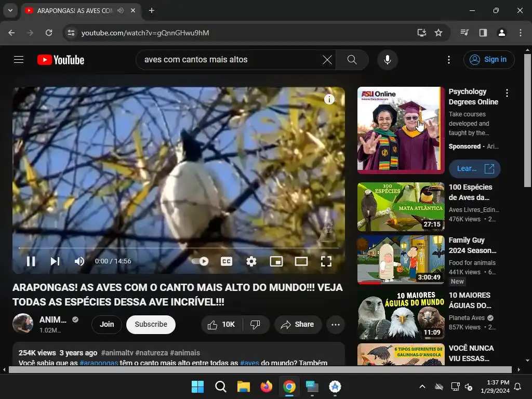Install app icon in address bar
532x399 pixels.
point(421,33)
